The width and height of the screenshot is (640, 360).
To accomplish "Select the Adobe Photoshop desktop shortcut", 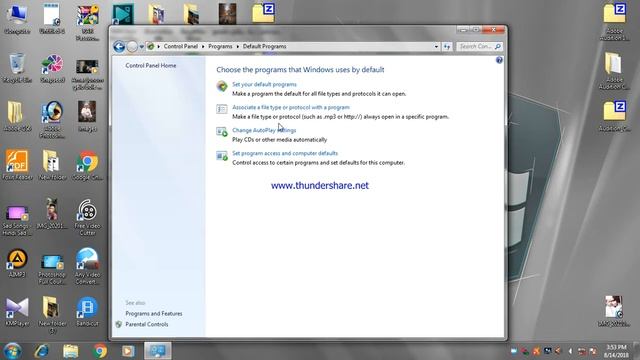I will point(52,120).
